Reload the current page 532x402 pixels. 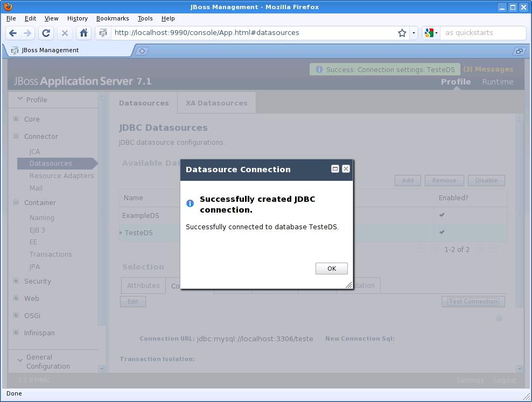coord(46,33)
